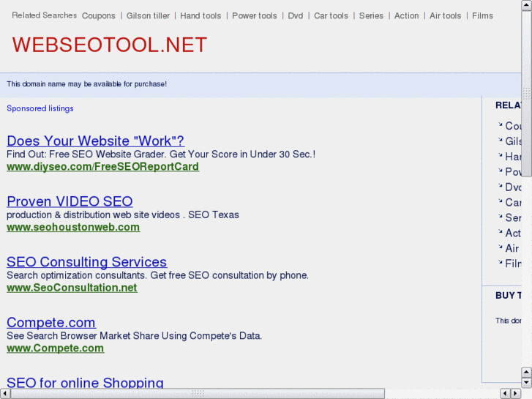Open Air tools related search
Viewport: 532px width, 399px height.
(446, 16)
